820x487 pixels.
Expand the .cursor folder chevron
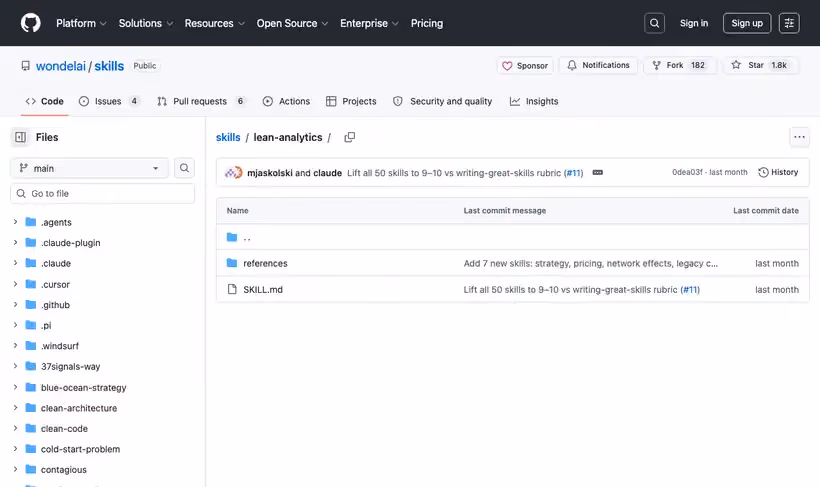click(x=16, y=284)
